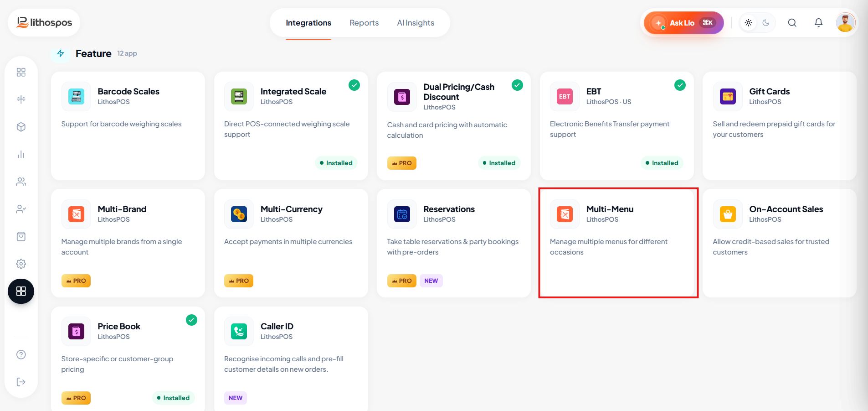This screenshot has height=411, width=868.
Task: Click PRO badge on Price Book card
Action: tap(76, 398)
